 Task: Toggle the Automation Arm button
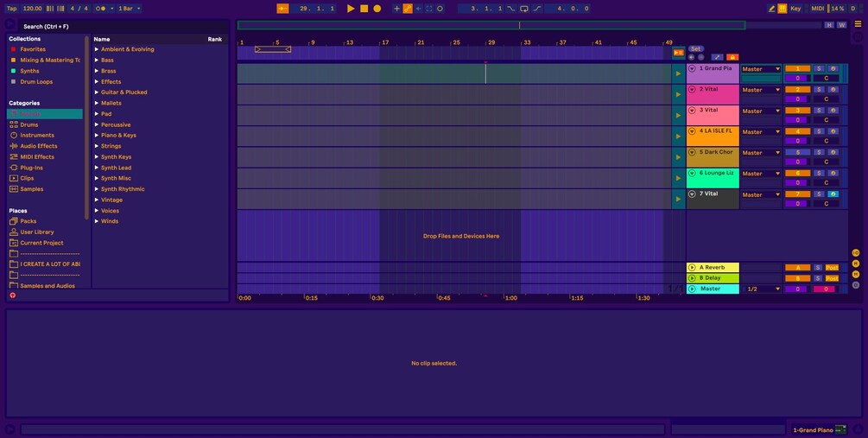[408, 9]
